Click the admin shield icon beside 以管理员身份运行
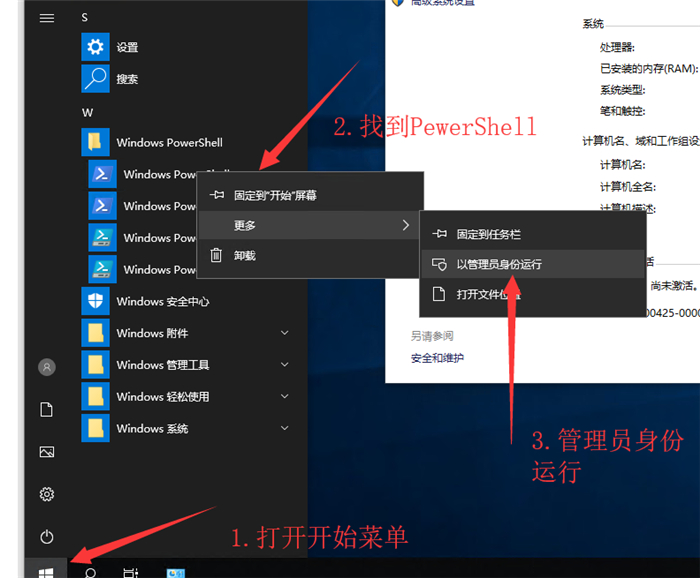Screen dimensions: 700x578 pyautogui.click(x=439, y=264)
